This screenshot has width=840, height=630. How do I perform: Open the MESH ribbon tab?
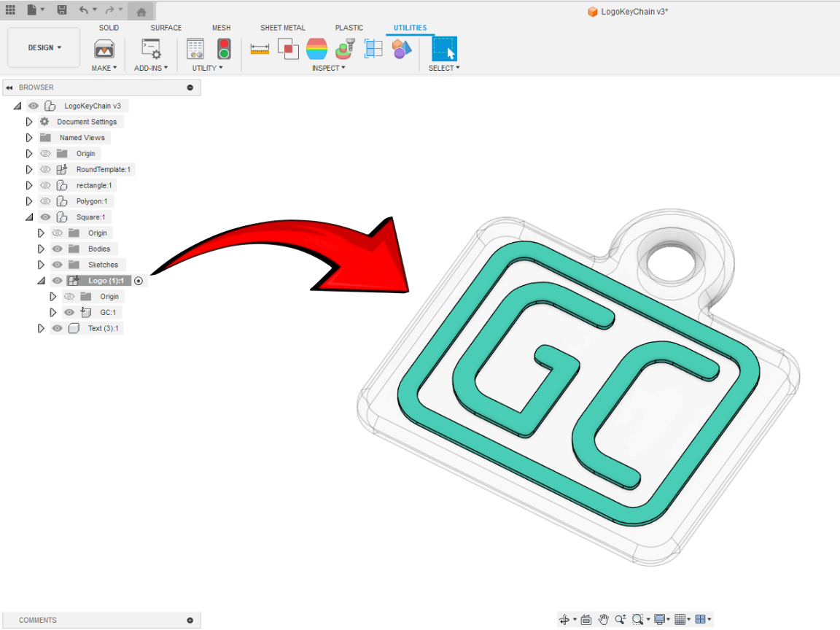pyautogui.click(x=221, y=28)
